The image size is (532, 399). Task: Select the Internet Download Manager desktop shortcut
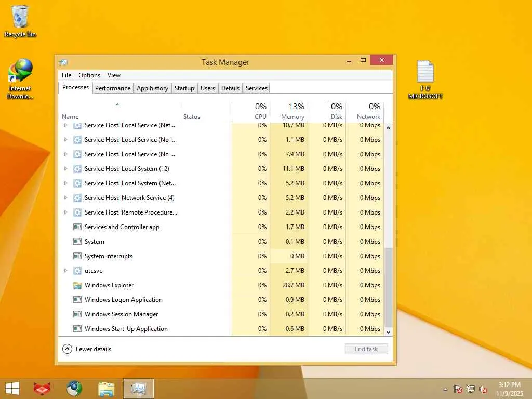coord(20,79)
